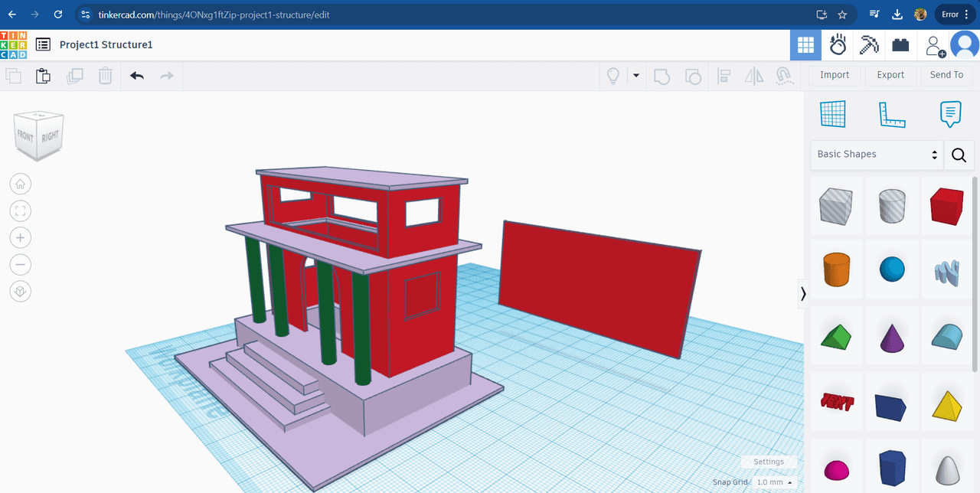Click the Send To button
The image size is (980, 493).
point(946,75)
